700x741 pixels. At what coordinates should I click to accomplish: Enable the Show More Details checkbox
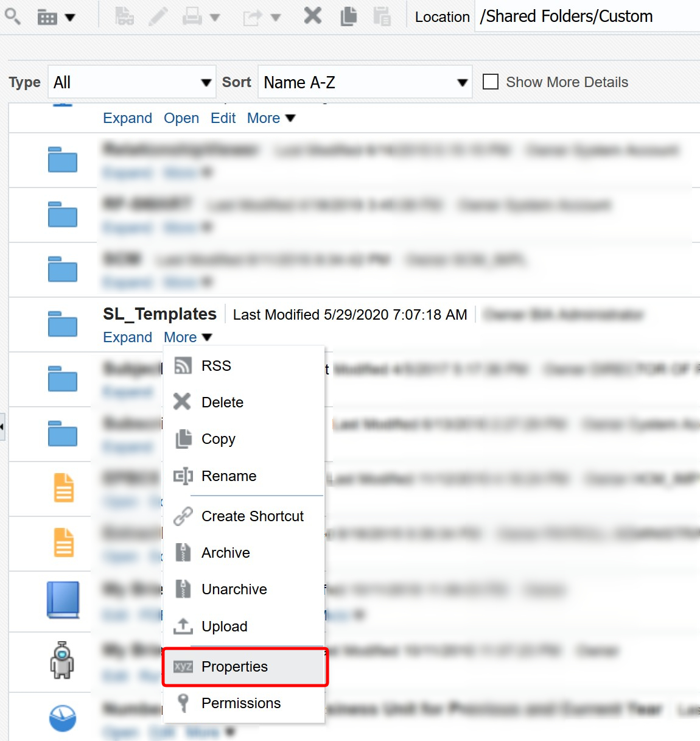coord(490,81)
